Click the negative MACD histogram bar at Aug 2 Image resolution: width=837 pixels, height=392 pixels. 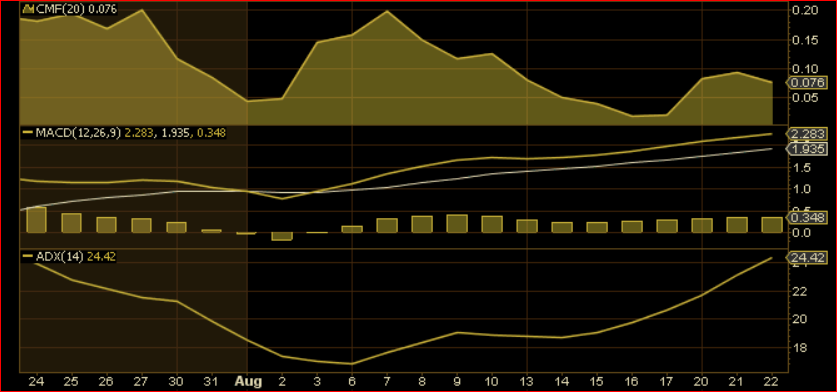tap(282, 236)
